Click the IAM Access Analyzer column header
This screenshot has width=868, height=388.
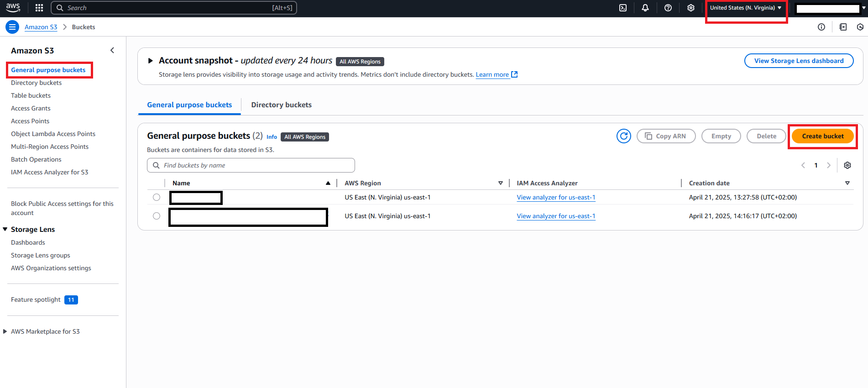click(x=547, y=183)
